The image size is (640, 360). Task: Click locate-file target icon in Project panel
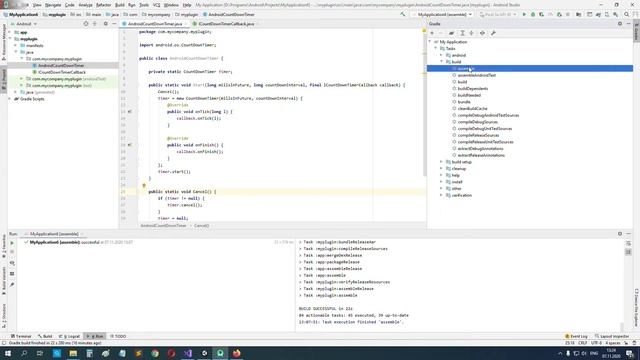[86, 24]
